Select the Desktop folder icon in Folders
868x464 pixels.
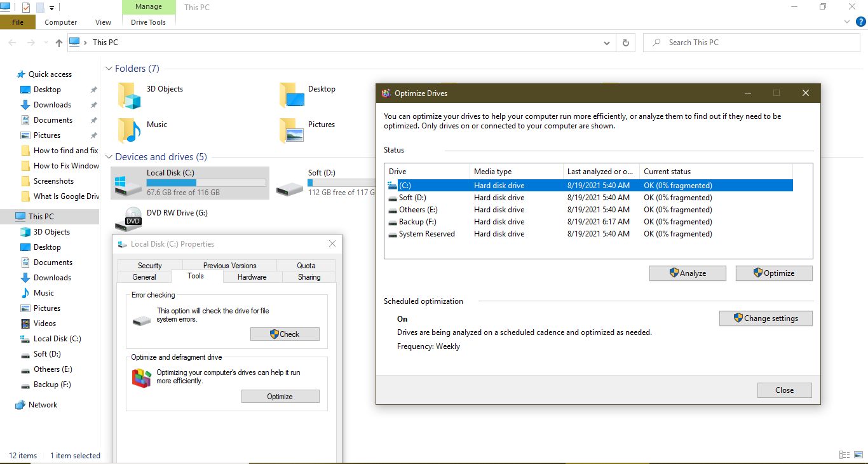pos(292,95)
